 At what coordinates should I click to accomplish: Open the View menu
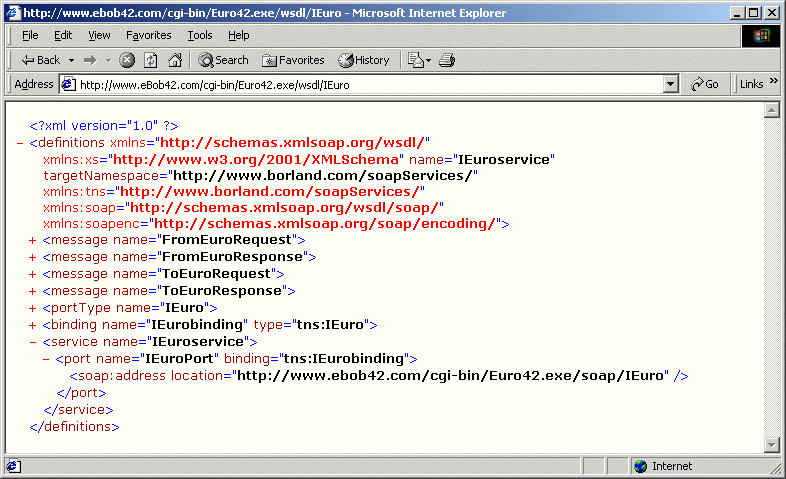tap(99, 35)
